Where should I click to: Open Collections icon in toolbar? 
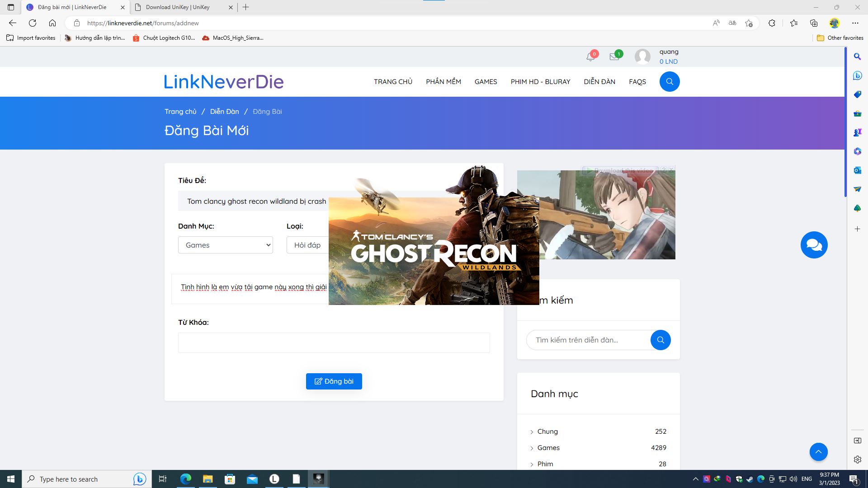(x=814, y=23)
